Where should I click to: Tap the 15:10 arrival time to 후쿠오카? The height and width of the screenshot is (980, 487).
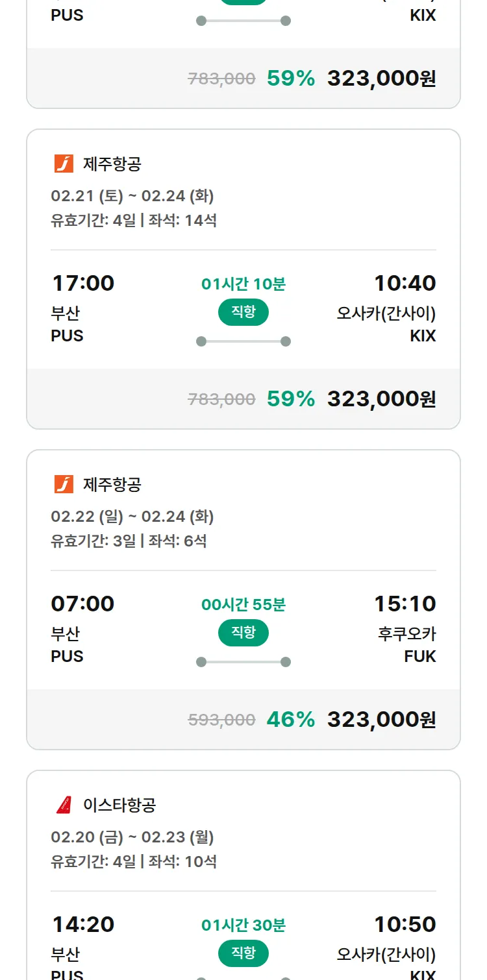[405, 604]
